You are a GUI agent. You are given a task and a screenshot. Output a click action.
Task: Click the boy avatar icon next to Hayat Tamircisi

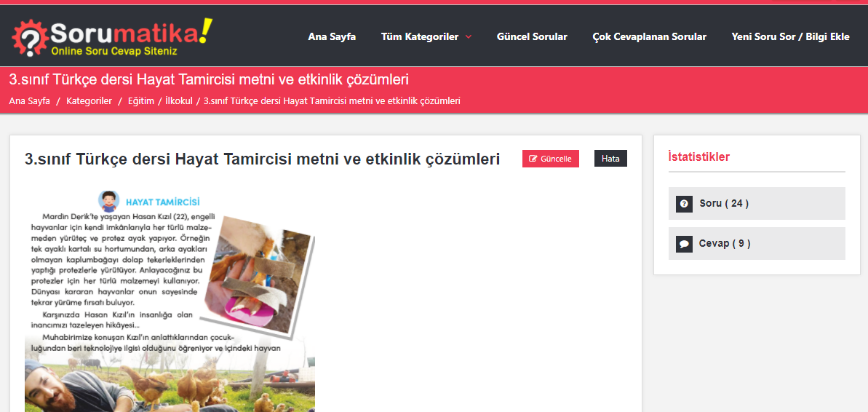pos(109,202)
